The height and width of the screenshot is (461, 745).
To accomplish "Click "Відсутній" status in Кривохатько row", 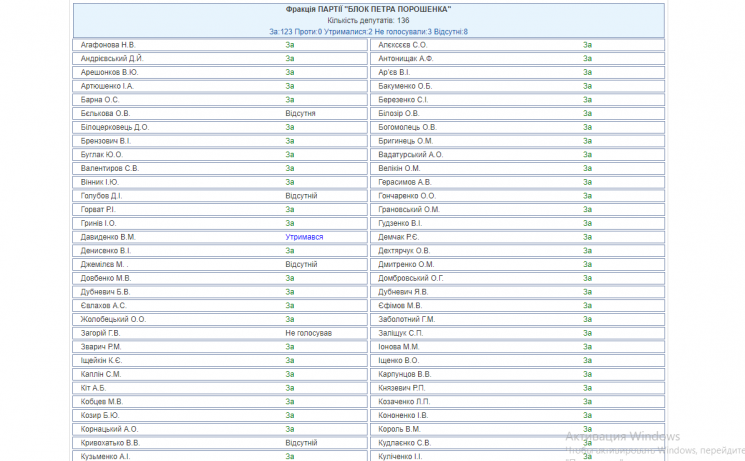I will pyautogui.click(x=301, y=443).
